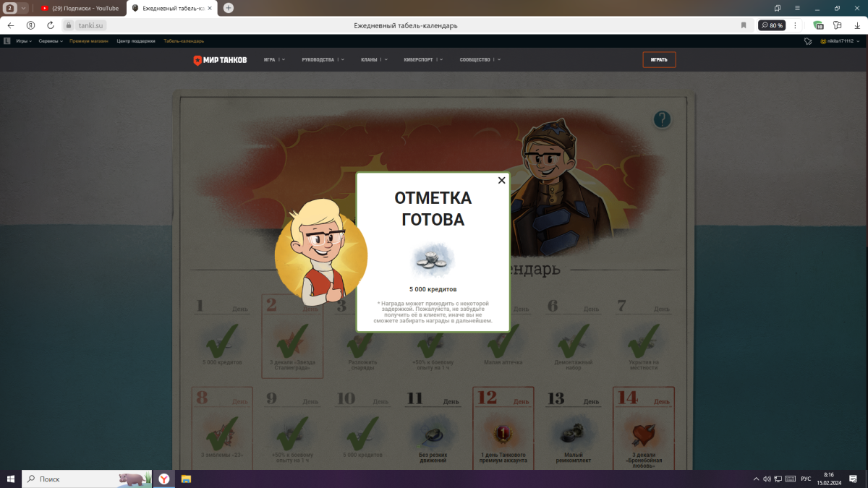Open Табель-календарь link
Viewport: 868px width, 488px height.
(184, 41)
